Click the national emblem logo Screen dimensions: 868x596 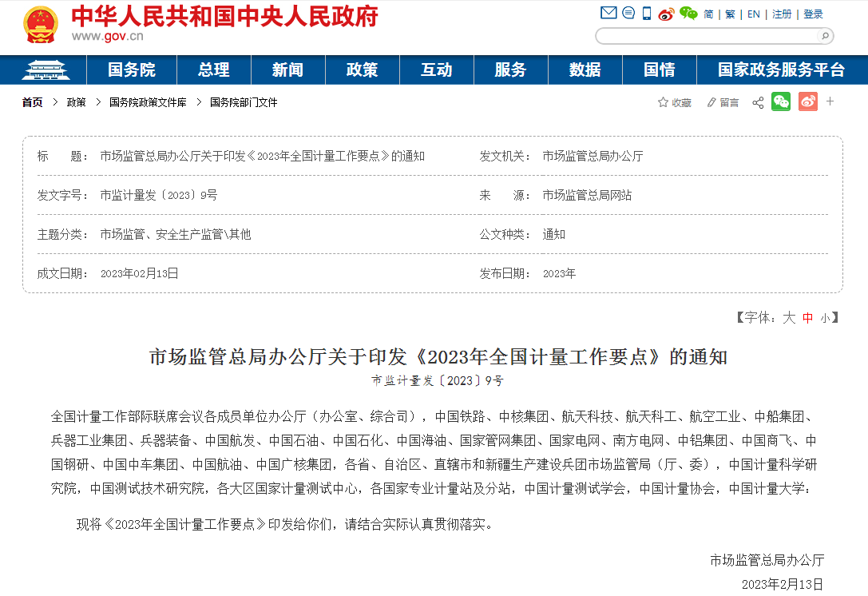click(41, 25)
